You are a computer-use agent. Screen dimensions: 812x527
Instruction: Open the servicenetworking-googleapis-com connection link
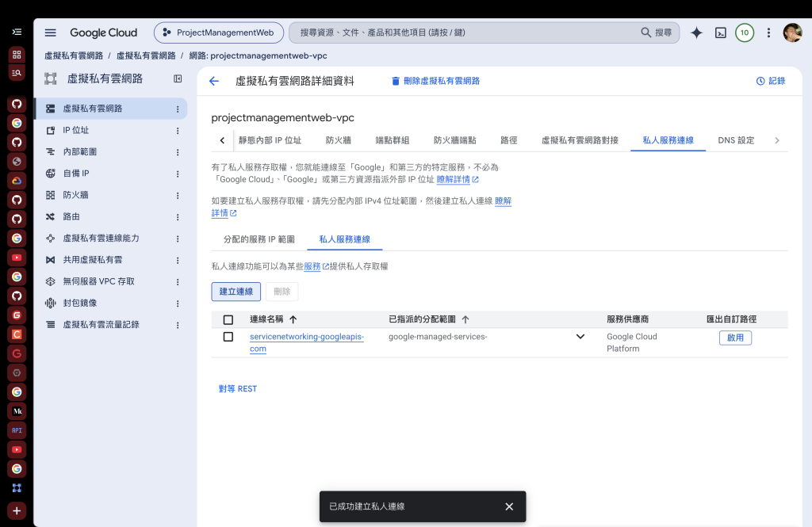[x=307, y=342]
